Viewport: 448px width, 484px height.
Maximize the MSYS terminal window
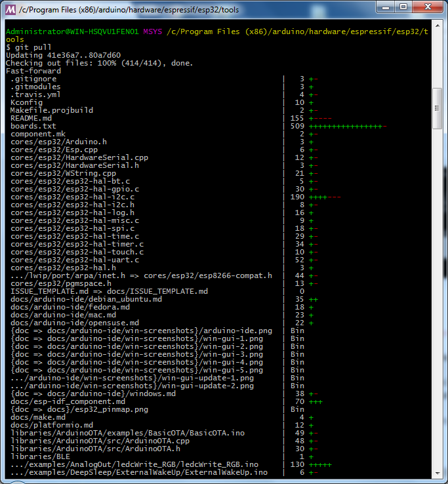click(403, 7)
